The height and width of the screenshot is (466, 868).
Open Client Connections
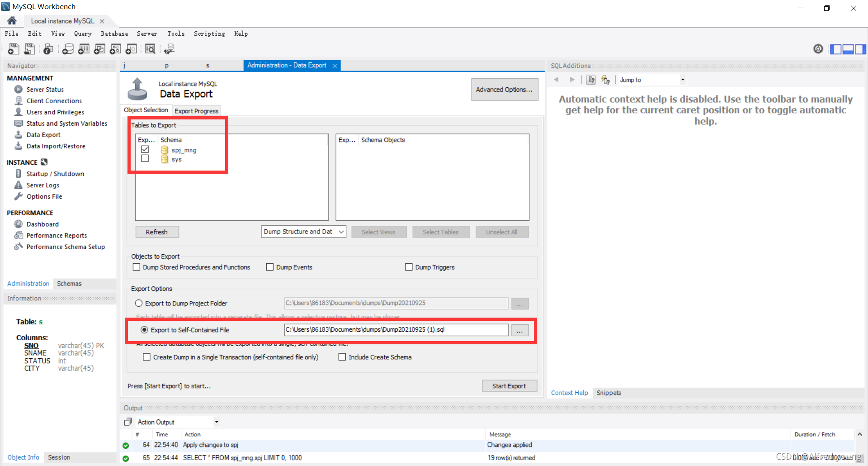54,101
